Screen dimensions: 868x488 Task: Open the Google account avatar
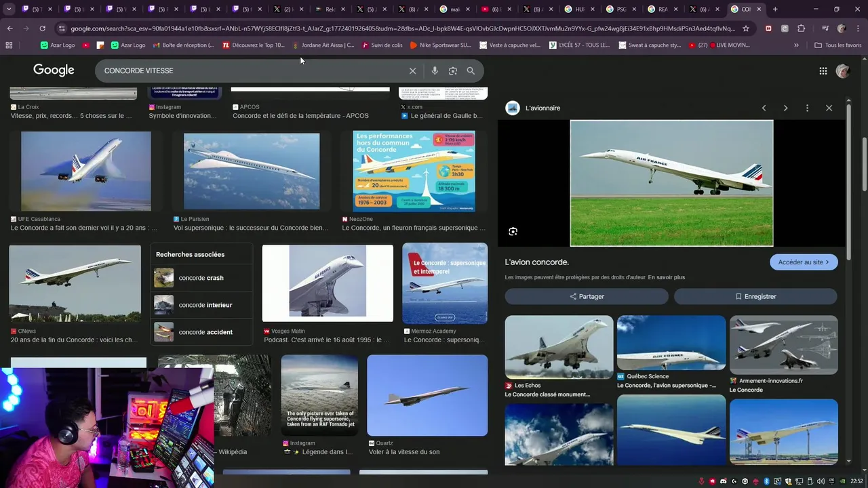click(843, 70)
